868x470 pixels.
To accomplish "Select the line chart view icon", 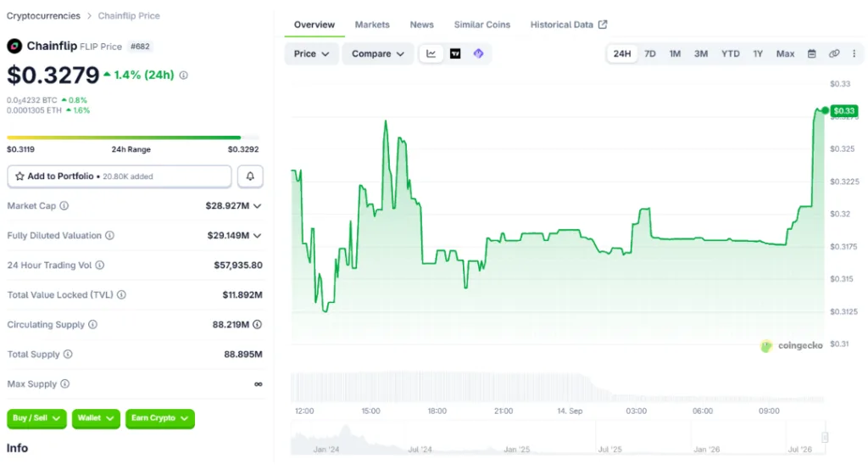I will click(431, 53).
